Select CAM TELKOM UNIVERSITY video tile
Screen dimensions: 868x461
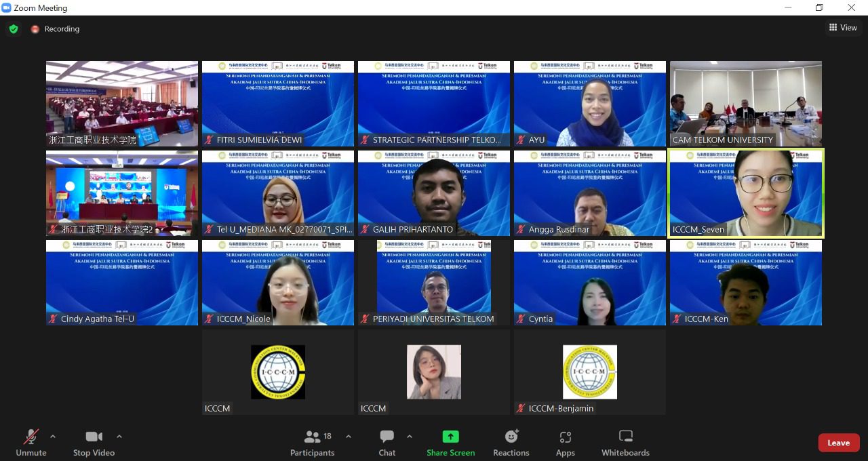click(746, 104)
